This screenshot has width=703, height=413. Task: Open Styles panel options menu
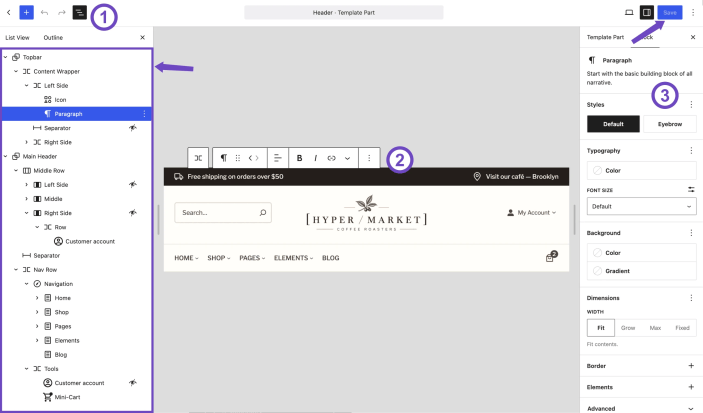tap(691, 104)
